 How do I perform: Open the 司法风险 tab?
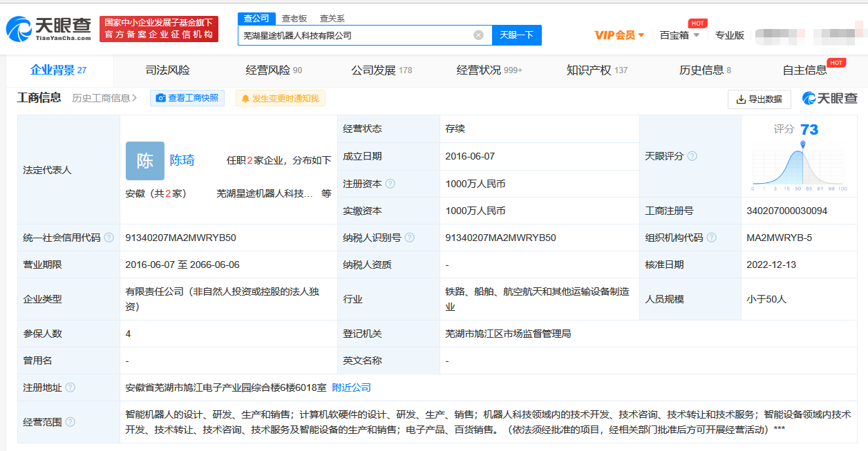(168, 70)
